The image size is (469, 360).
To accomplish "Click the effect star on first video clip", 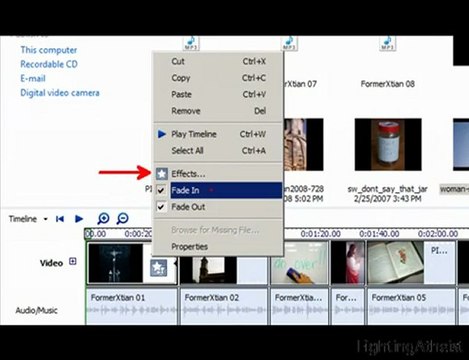I will pyautogui.click(x=158, y=269).
